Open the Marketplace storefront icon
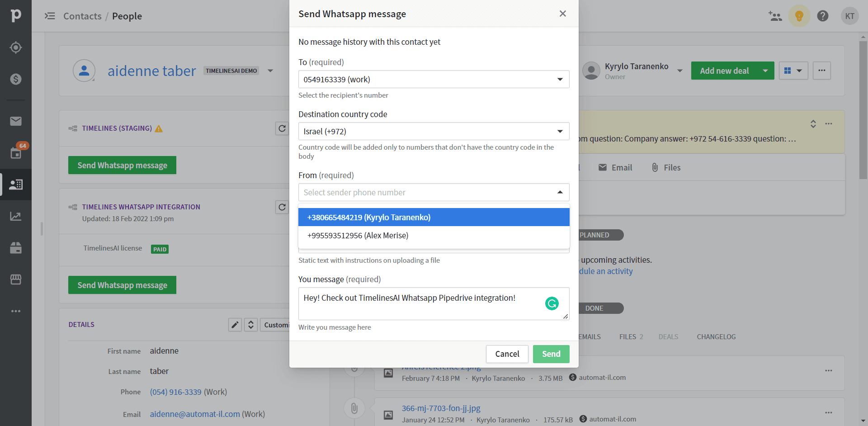The width and height of the screenshot is (868, 426). pos(16,279)
